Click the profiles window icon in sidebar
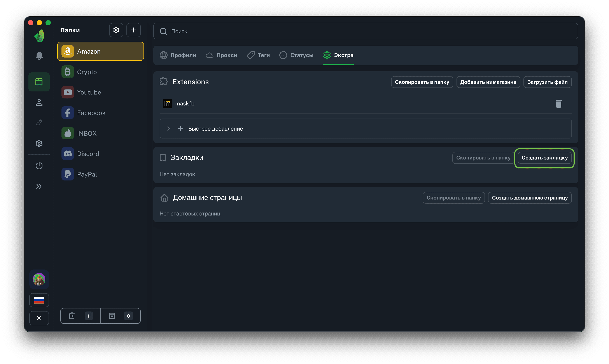Viewport: 609px width, 364px height. pos(39,82)
